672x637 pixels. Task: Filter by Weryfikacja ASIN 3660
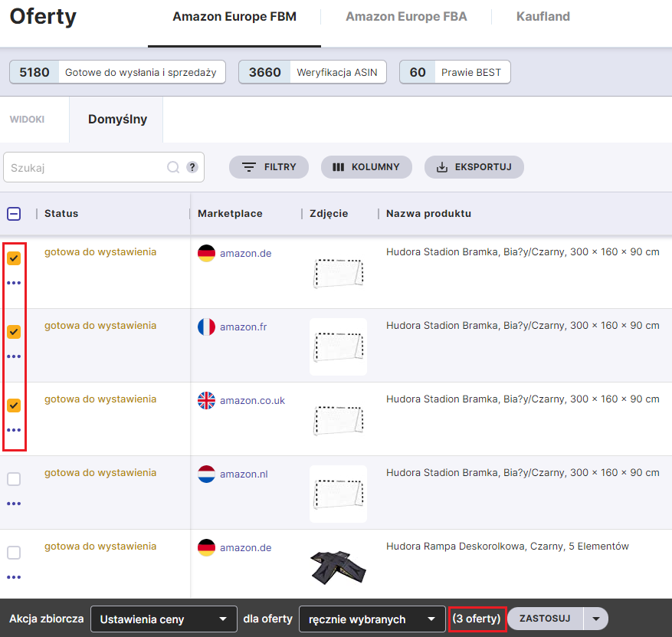313,72
